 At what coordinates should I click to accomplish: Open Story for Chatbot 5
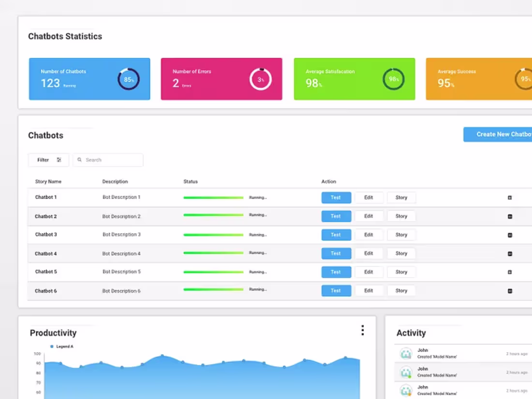pos(401,272)
